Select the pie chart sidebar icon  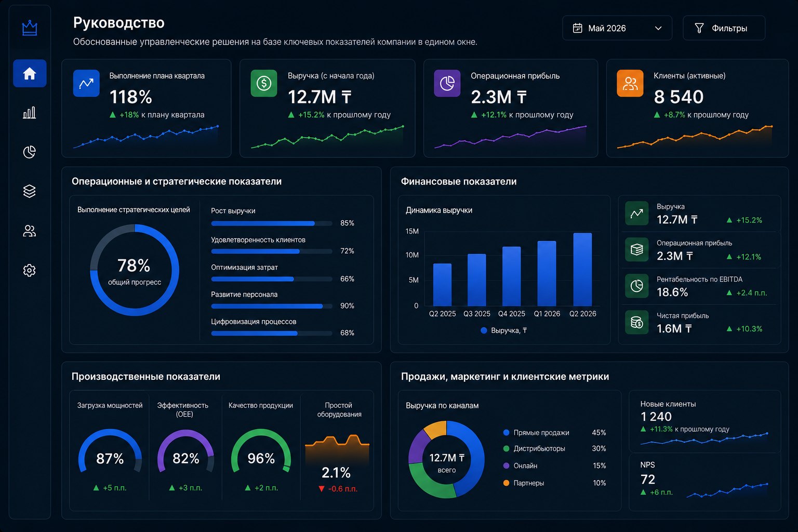(30, 152)
